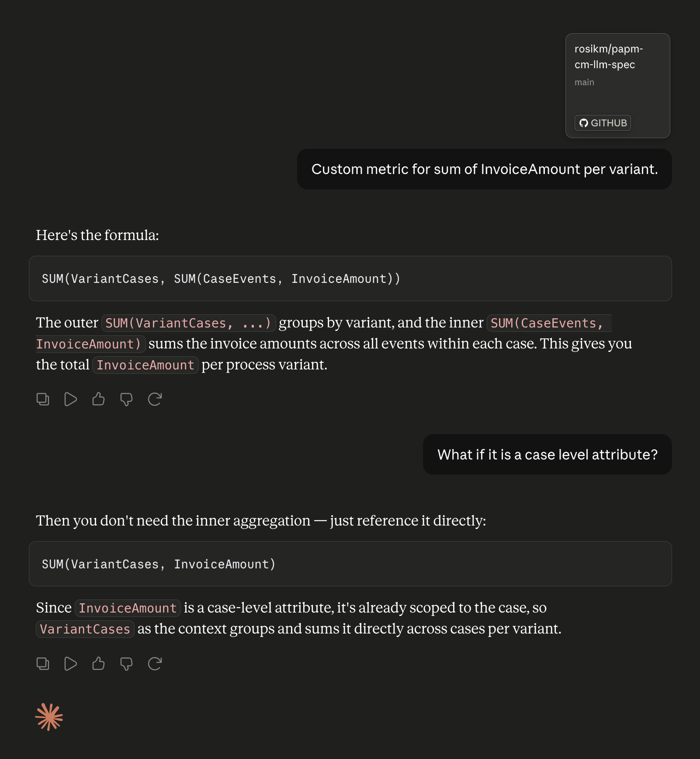Open the rosikm/papm-cm-llm-spec attachment card

tap(618, 86)
